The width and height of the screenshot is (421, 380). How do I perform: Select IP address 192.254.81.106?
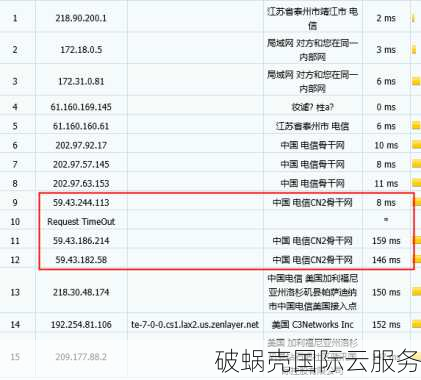point(81,324)
